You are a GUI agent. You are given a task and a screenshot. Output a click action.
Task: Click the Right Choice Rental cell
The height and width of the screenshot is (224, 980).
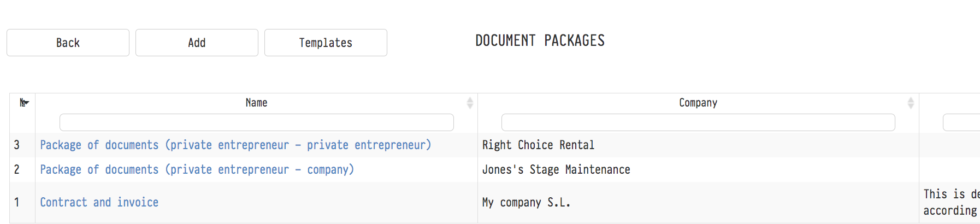tap(538, 145)
